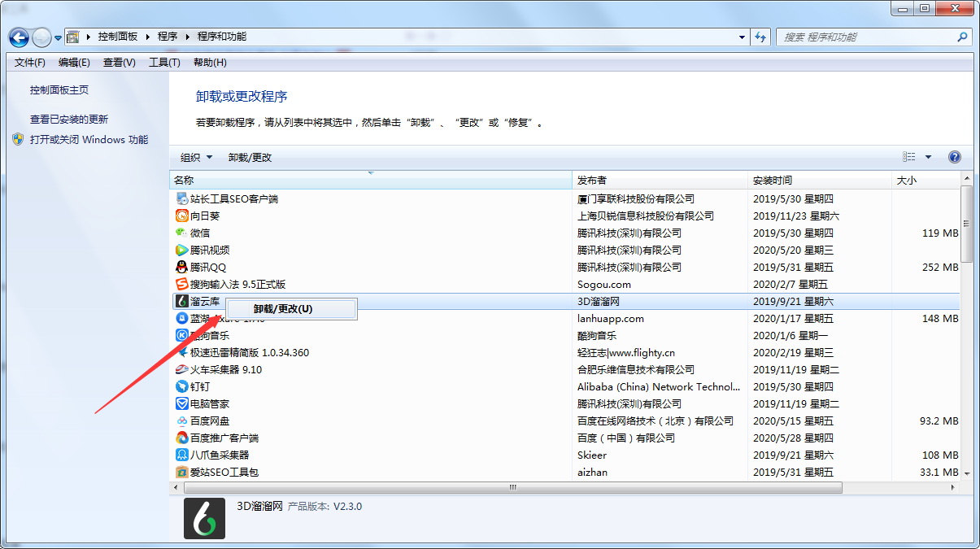Select the Sogou.com publisher cell
This screenshot has width=980, height=549.
[x=604, y=284]
